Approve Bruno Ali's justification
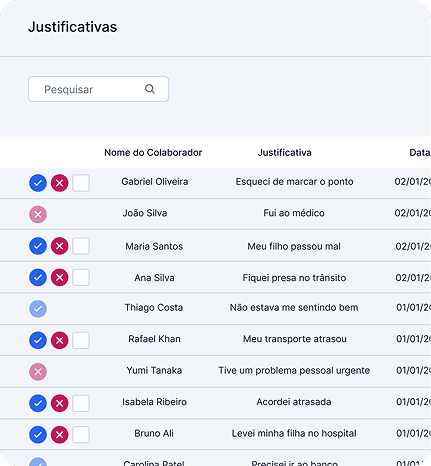431x466 pixels. click(38, 434)
